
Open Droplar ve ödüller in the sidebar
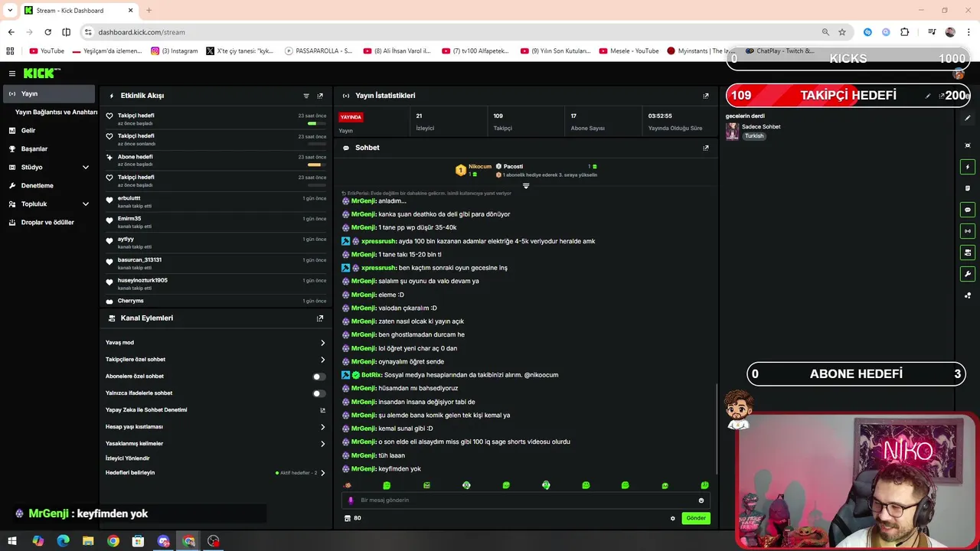tap(47, 223)
